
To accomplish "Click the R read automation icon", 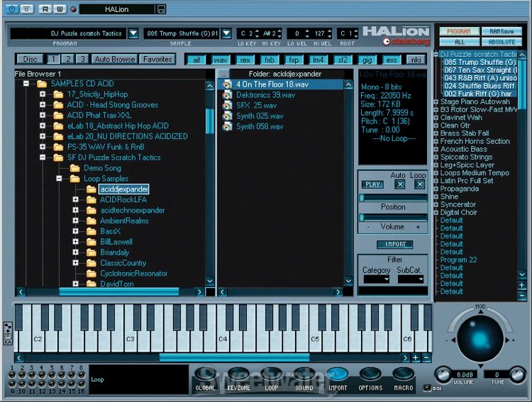I will (45, 9).
